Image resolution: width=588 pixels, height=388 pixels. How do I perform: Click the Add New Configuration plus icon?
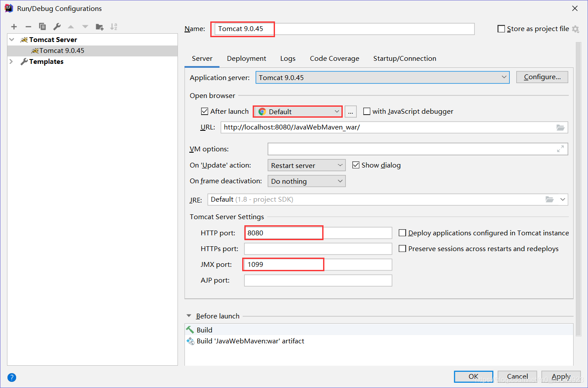[x=14, y=27]
